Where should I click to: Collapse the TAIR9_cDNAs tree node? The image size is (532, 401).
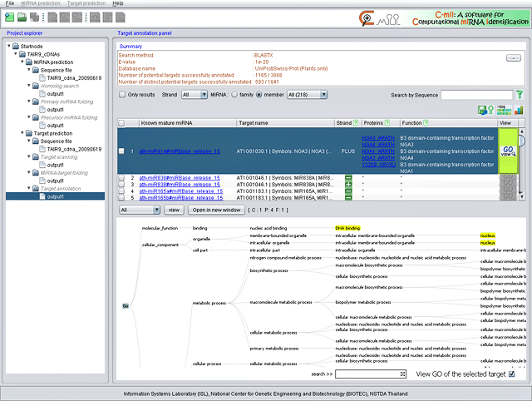(x=16, y=53)
